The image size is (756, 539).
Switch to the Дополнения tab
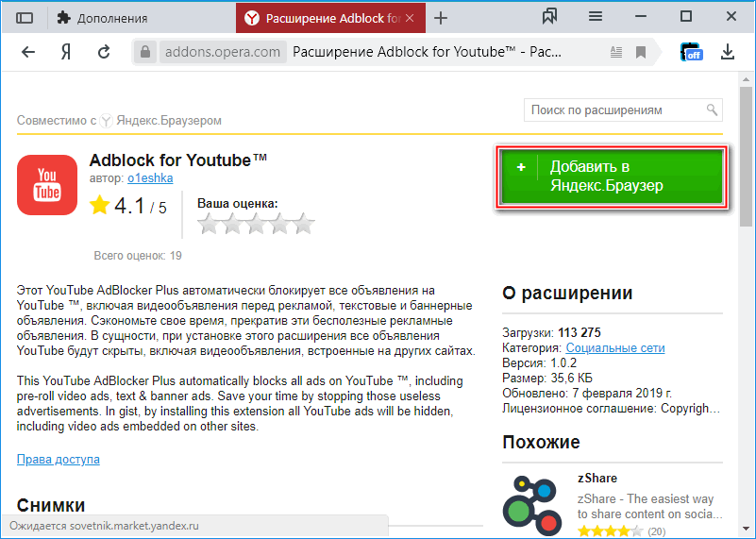click(102, 18)
